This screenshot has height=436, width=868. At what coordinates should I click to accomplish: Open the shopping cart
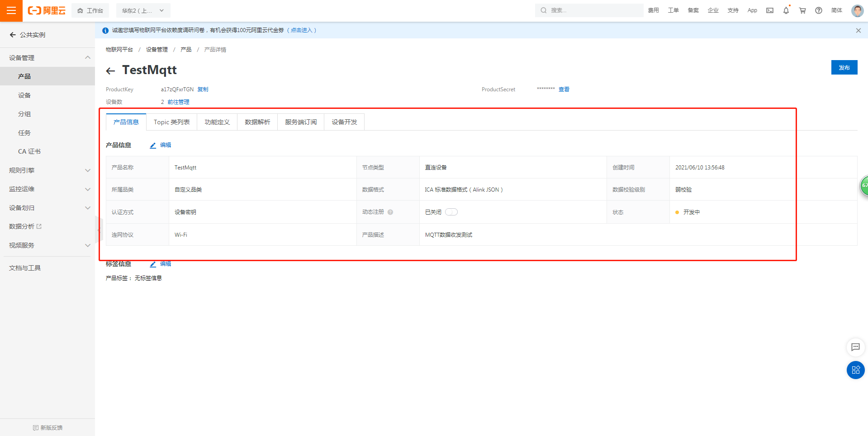tap(802, 10)
